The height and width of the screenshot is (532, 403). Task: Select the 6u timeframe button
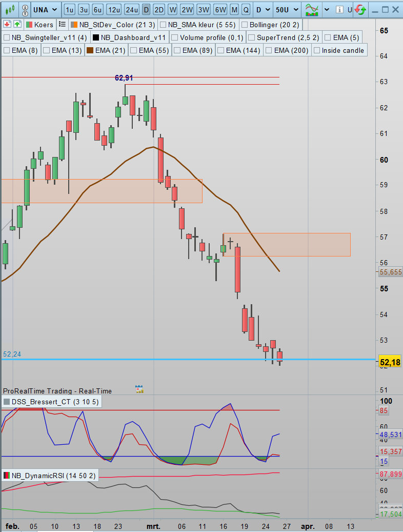coord(98,10)
